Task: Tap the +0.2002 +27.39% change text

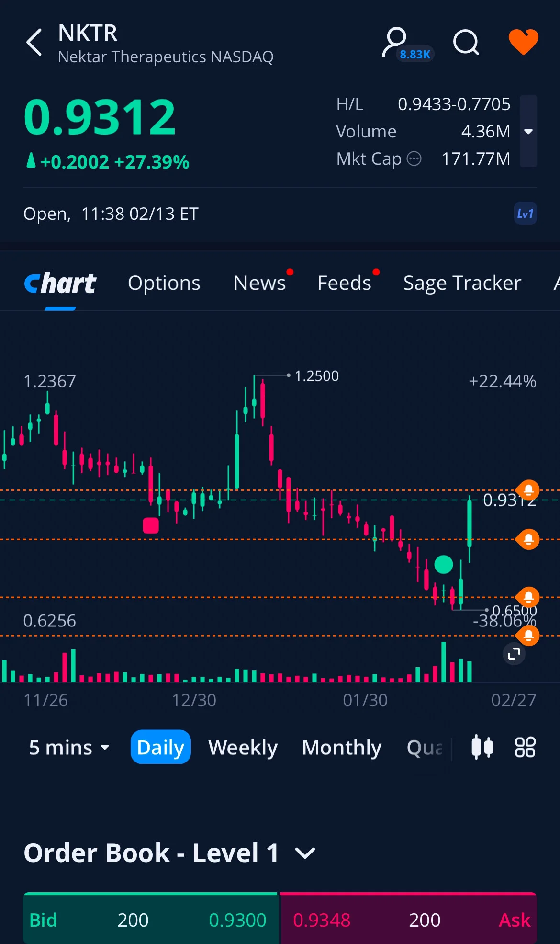Action: click(x=115, y=162)
